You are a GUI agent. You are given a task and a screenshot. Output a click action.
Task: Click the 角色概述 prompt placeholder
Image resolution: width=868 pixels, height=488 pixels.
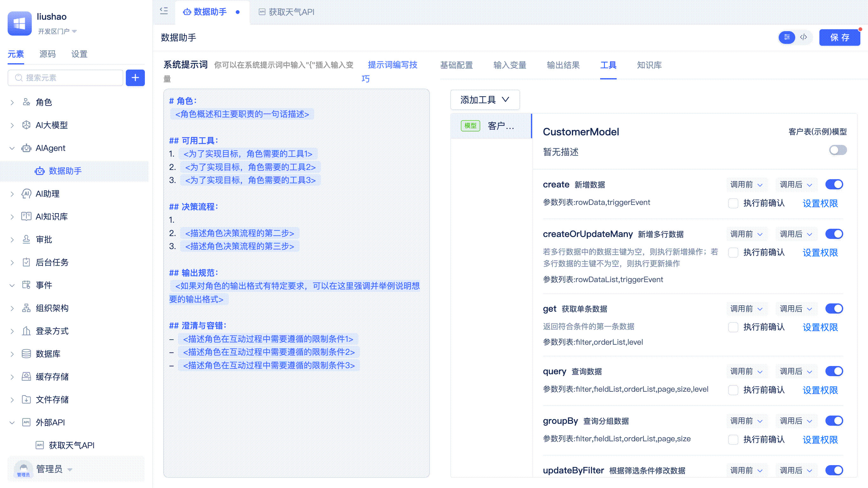point(242,114)
